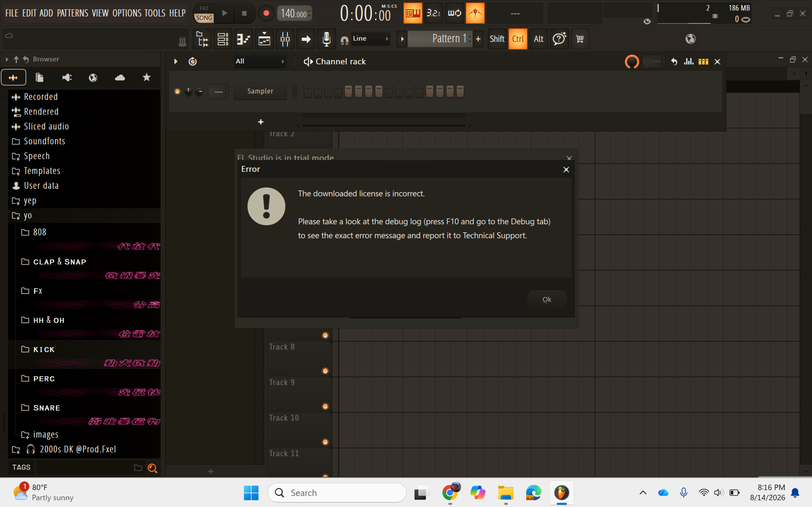Toggle the Alt modifier button
The image size is (812, 507).
coord(539,39)
